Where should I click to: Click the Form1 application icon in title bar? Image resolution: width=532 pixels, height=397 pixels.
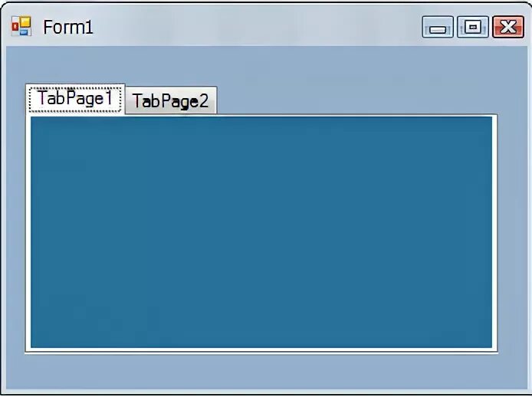[21, 26]
